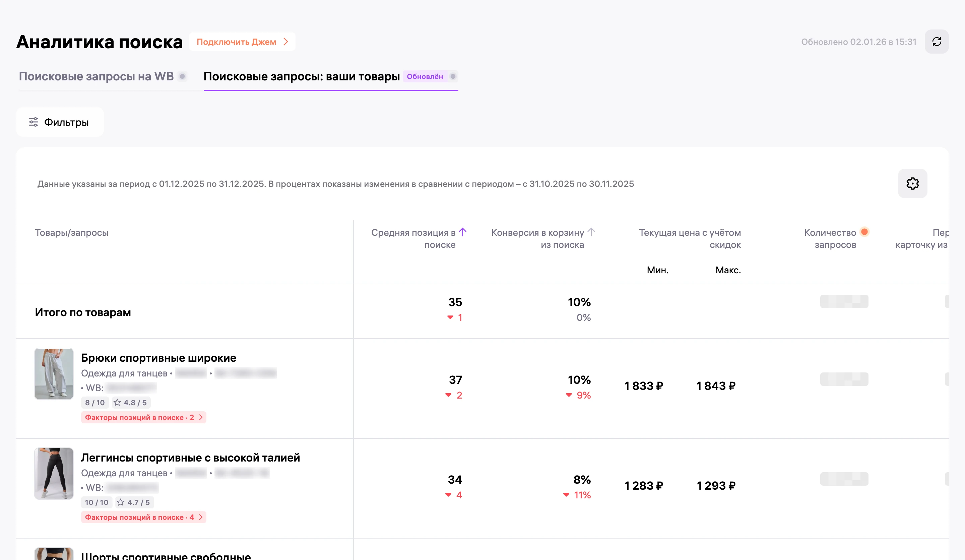Open table settings gear icon

coord(912,183)
